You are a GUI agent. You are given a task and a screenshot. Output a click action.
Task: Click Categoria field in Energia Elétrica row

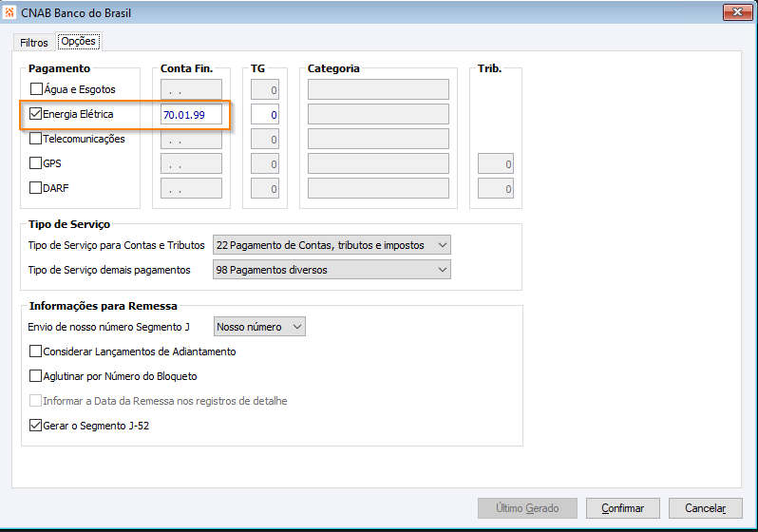(x=378, y=114)
